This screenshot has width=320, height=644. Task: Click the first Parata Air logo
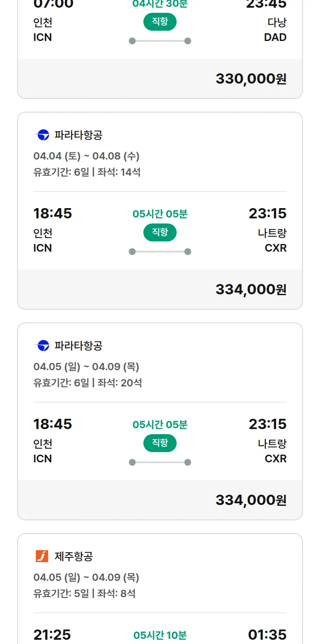point(42,135)
